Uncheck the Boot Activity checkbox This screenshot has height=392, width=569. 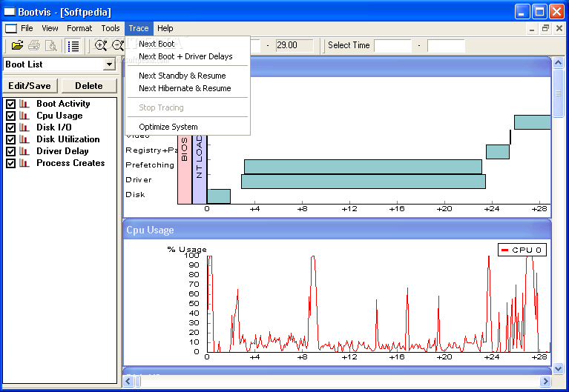click(x=10, y=104)
